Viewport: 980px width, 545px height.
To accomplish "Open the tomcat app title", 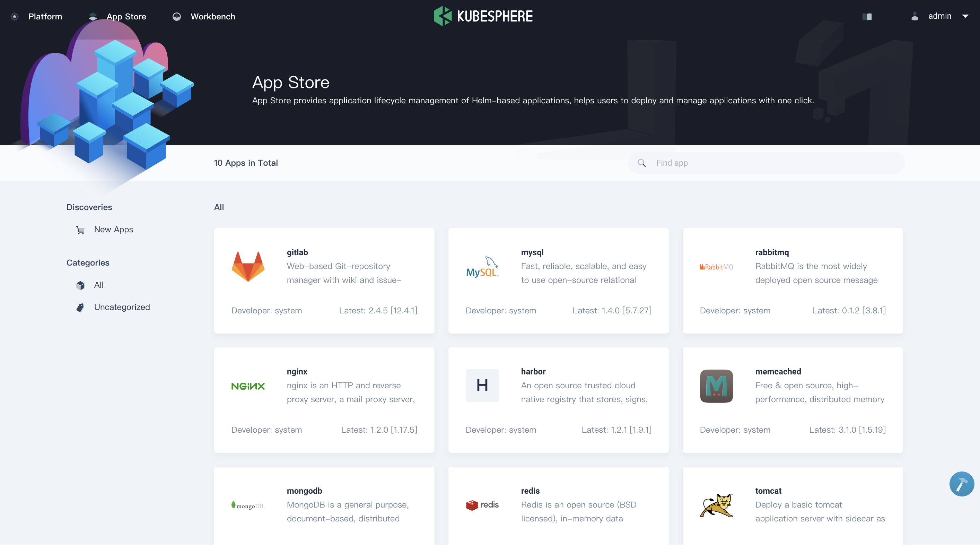I will point(768,491).
